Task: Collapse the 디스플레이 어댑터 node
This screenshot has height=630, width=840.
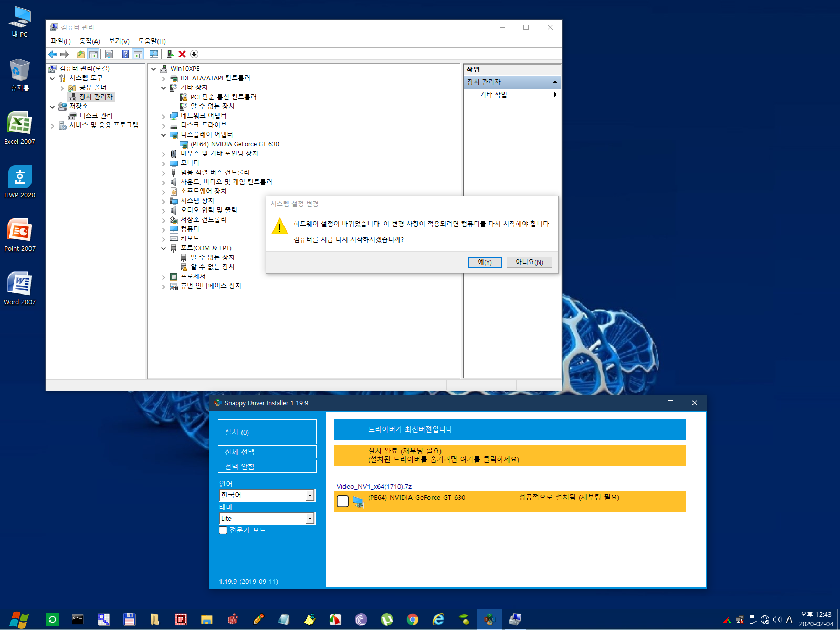Action: pos(163,135)
